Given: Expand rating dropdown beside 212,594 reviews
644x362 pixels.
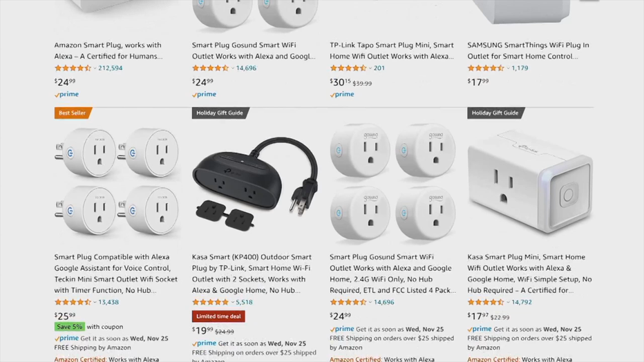Looking at the screenshot, I should tap(95, 68).
